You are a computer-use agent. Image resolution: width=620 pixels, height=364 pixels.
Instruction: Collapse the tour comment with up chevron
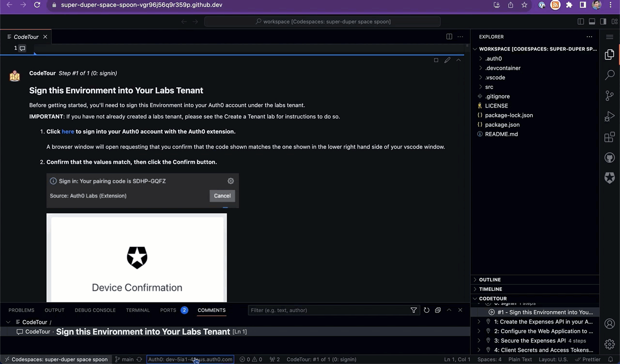point(458,60)
